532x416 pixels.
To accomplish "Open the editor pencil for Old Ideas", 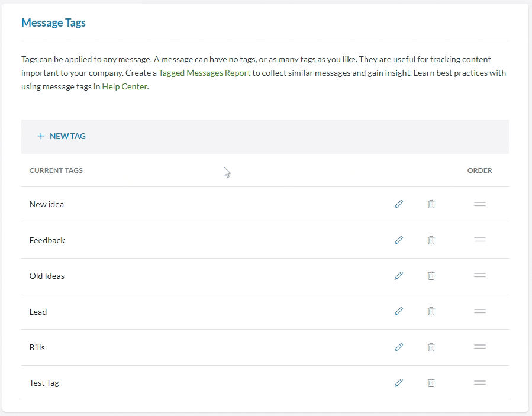I will point(399,276).
